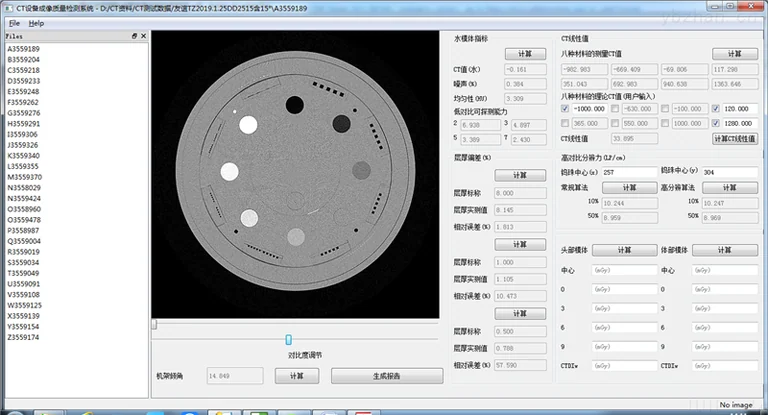Click 计算 above the 8.000 层厚标称 field
Image resolution: width=768 pixels, height=415 pixels.
520,175
